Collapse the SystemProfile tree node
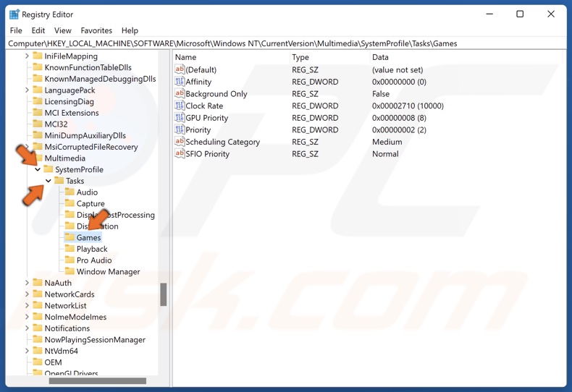Viewport: 572px width, 392px height. [38, 169]
